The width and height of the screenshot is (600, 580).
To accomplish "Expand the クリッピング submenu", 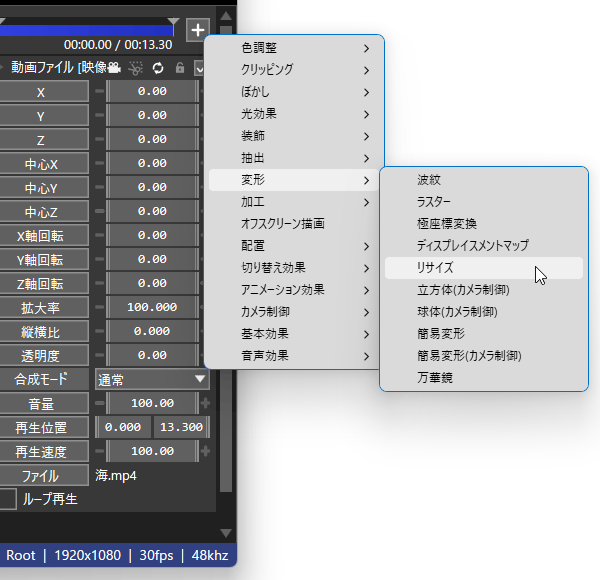I will 294,70.
